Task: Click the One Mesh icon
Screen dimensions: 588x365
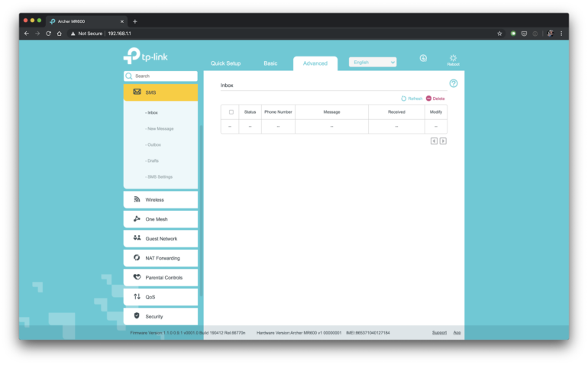Action: [x=137, y=218]
